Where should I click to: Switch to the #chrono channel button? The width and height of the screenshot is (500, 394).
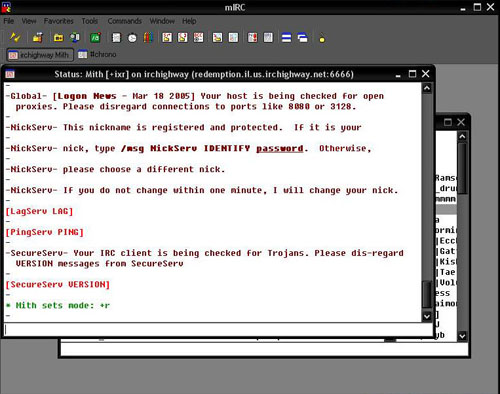pyautogui.click(x=97, y=54)
